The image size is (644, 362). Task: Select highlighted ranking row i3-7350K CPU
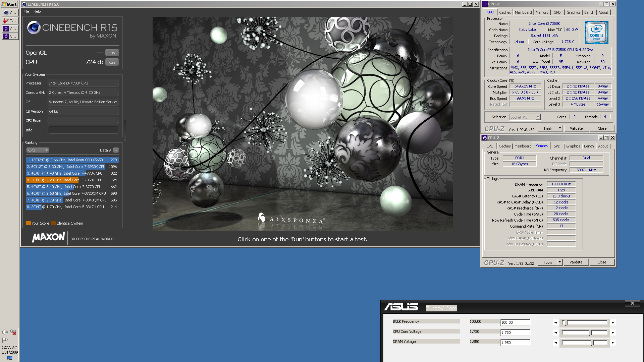(72, 180)
